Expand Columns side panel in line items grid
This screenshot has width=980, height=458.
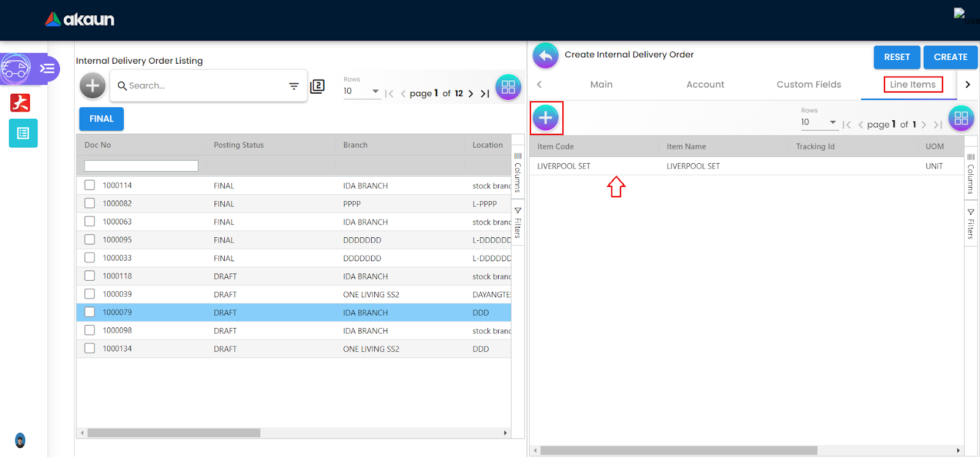tap(970, 174)
